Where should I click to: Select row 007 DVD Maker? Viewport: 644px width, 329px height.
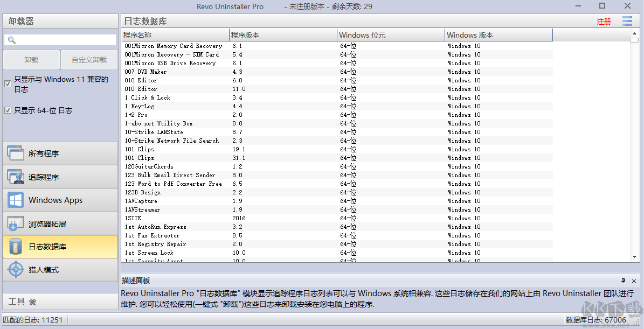tap(337, 72)
